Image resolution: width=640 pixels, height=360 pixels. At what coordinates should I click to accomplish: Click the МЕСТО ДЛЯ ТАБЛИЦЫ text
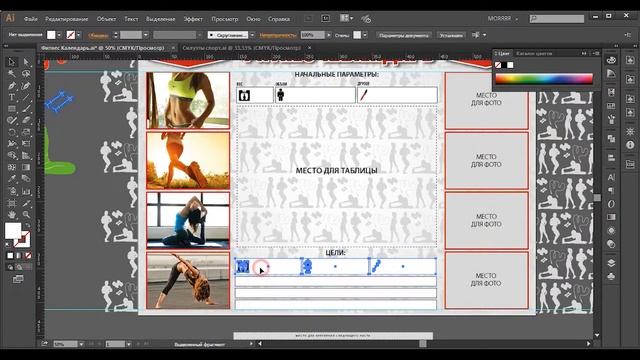(336, 171)
